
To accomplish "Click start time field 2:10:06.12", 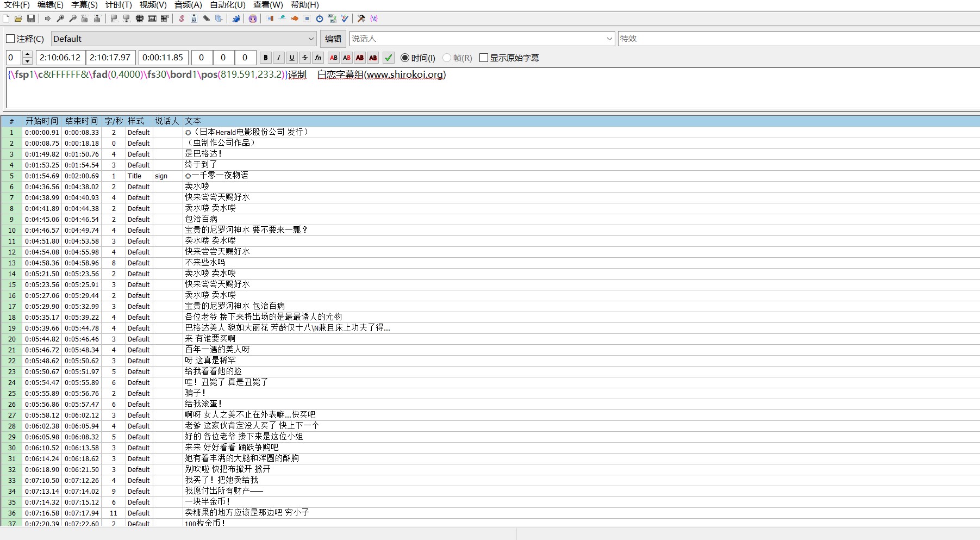I will (x=60, y=58).
